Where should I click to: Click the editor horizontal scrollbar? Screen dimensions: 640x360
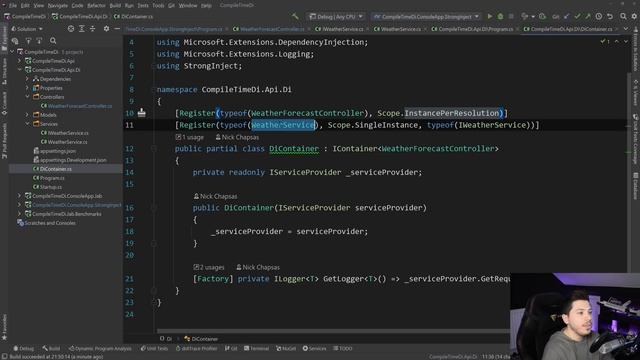point(333,331)
